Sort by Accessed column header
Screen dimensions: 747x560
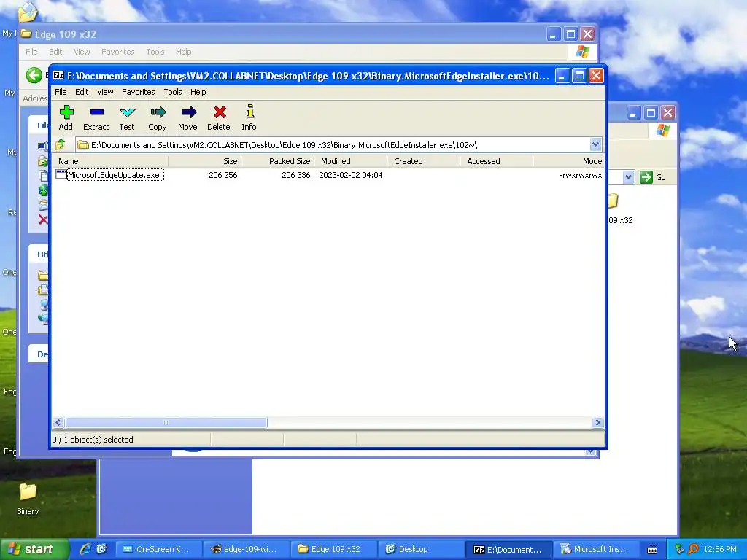point(496,161)
